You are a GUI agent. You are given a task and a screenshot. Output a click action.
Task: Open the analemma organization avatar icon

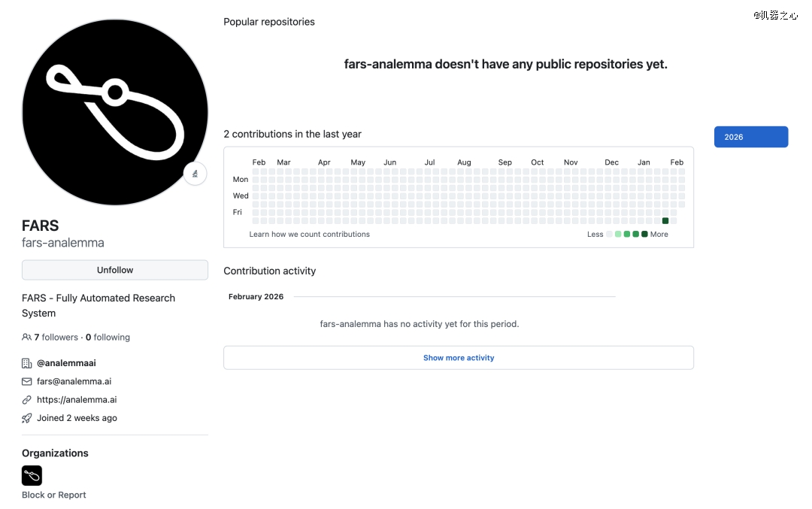coord(32,475)
